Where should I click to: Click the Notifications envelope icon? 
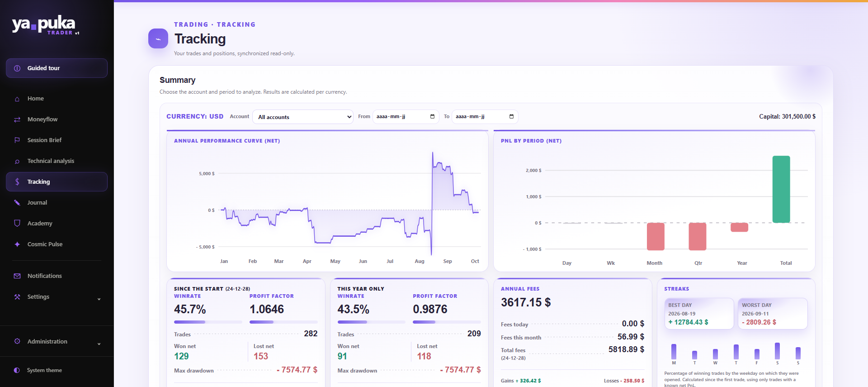pos(17,276)
